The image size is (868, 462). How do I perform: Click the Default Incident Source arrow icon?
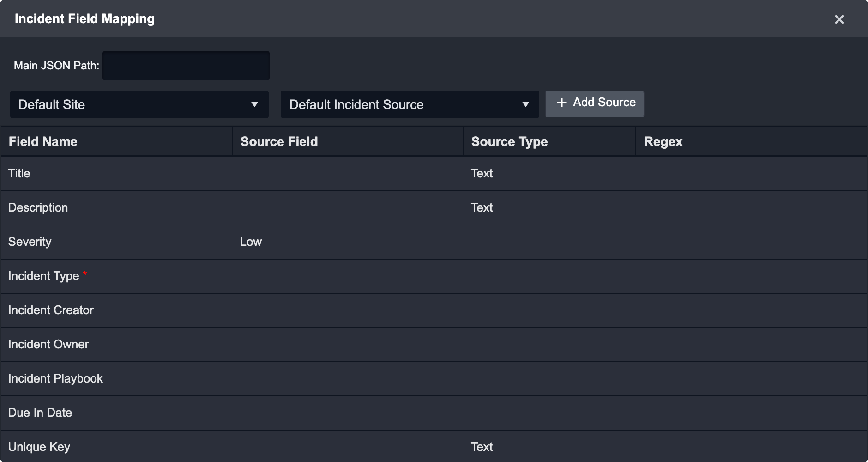(525, 104)
